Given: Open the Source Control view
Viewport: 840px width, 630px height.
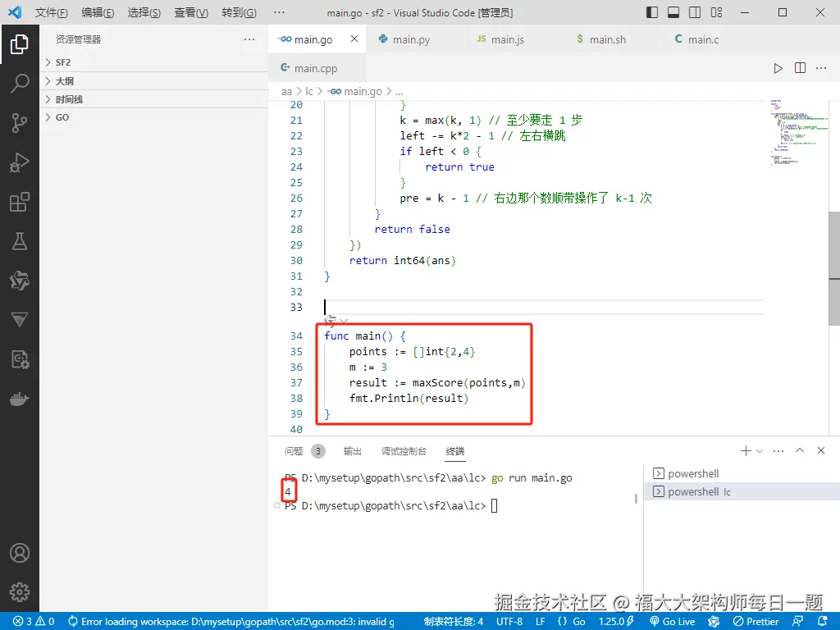Looking at the screenshot, I should click(x=20, y=123).
